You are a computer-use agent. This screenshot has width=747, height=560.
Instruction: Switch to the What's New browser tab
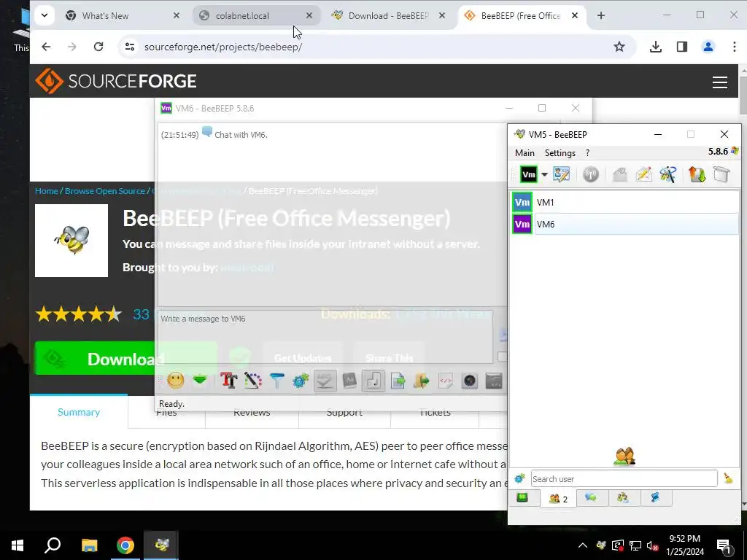tap(123, 16)
